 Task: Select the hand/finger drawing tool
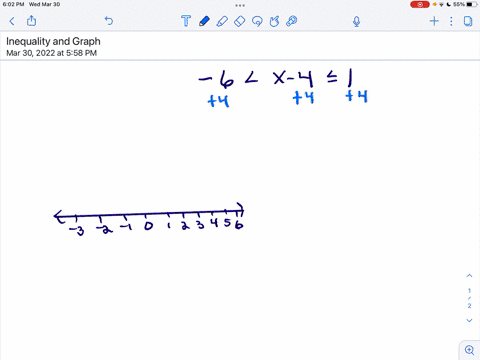[x=274, y=21]
